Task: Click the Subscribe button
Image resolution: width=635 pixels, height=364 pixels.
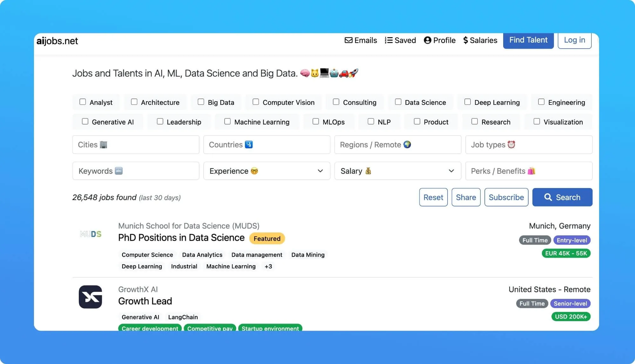Action: point(506,197)
